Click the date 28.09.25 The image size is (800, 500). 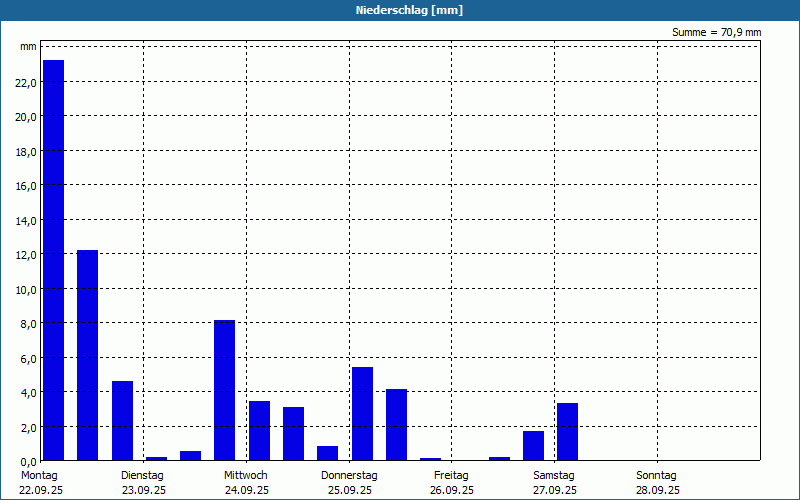pos(658,490)
